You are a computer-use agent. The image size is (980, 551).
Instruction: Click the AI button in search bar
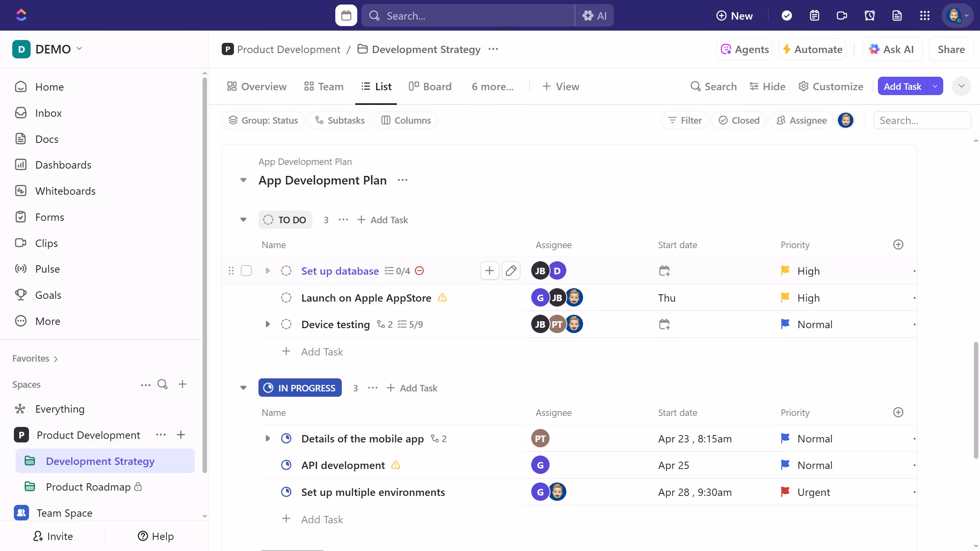(x=595, y=16)
